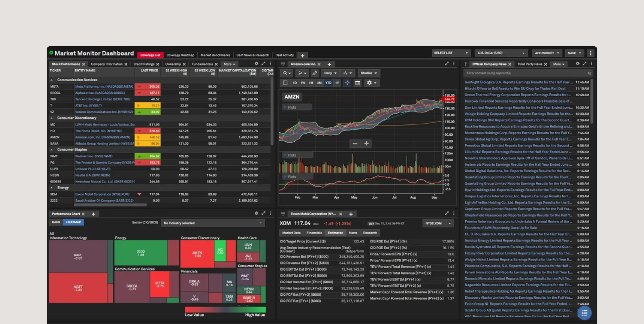Select the 1Y chart range
The image size is (644, 324).
(x=337, y=83)
